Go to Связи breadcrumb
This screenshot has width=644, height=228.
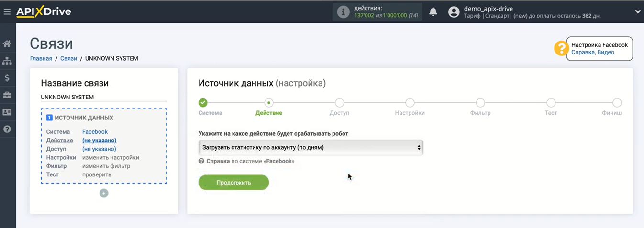point(68,59)
